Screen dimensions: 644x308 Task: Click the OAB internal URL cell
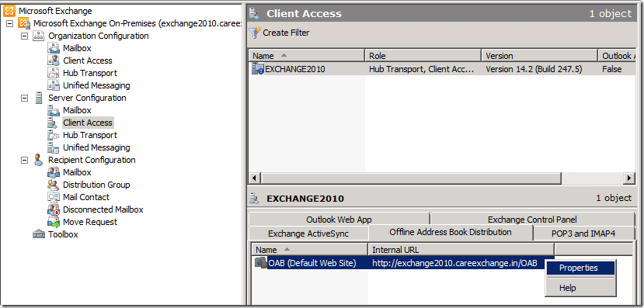click(454, 263)
